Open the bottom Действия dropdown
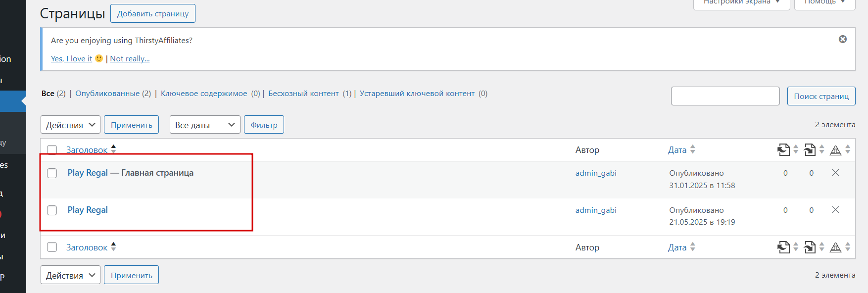The image size is (868, 293). tap(70, 275)
